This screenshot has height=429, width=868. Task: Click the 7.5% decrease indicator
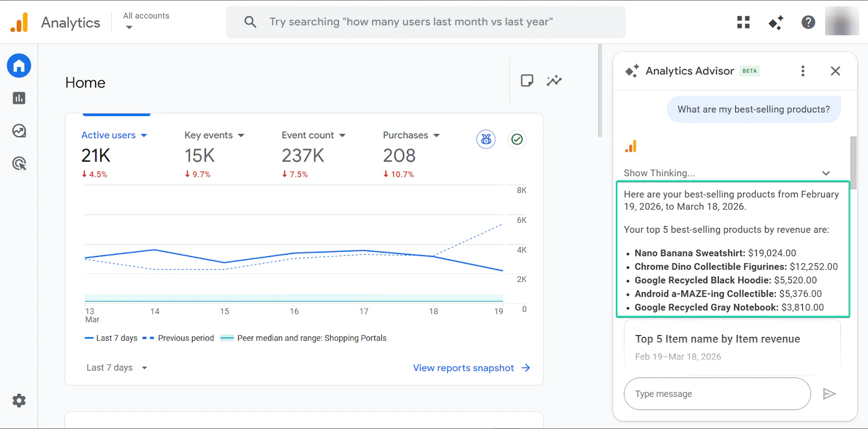(295, 174)
